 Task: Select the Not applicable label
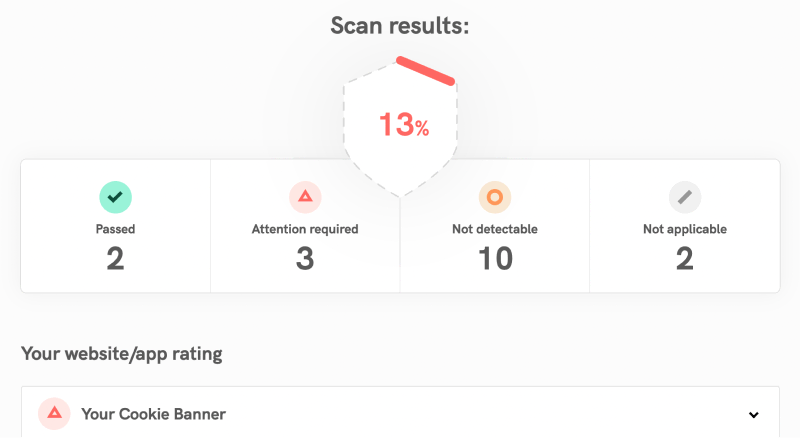pyautogui.click(x=685, y=229)
